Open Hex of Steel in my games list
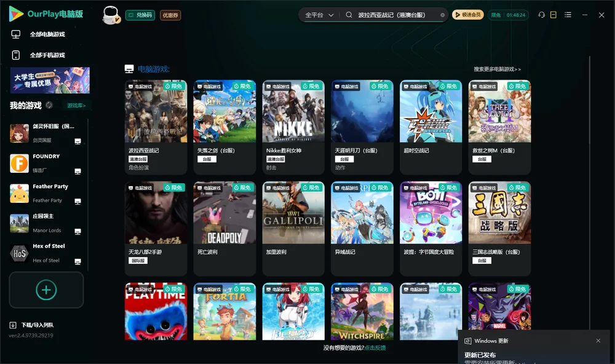 [x=46, y=253]
